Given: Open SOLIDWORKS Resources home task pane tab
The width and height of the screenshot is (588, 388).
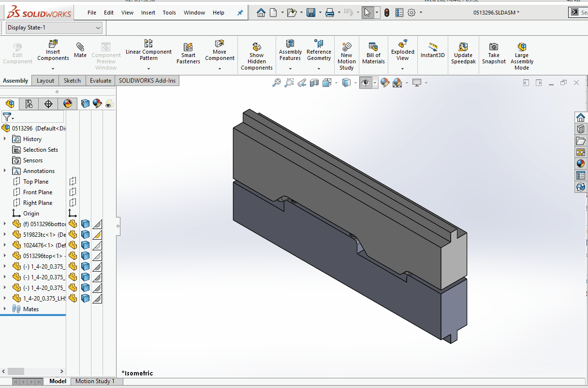Looking at the screenshot, I should [581, 117].
